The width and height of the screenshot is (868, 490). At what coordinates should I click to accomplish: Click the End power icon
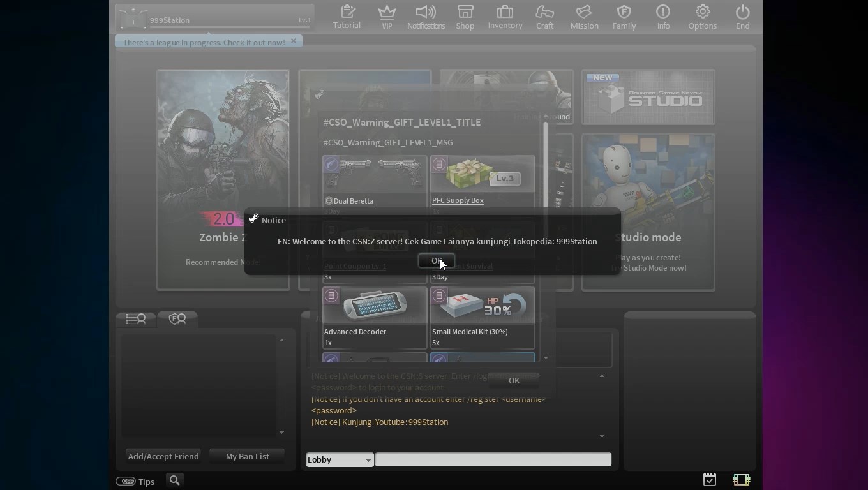[742, 18]
